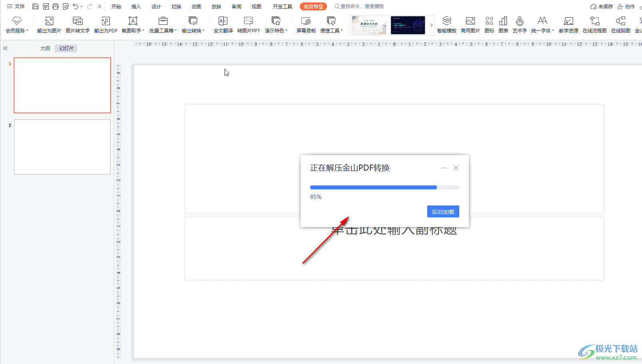Switch to the 视图 tab
642x364 pixels.
[x=256, y=6]
